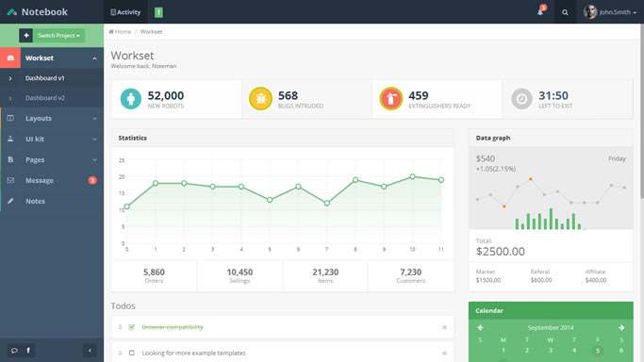
Task: Go to previous month in Calendar
Action: coord(480,327)
